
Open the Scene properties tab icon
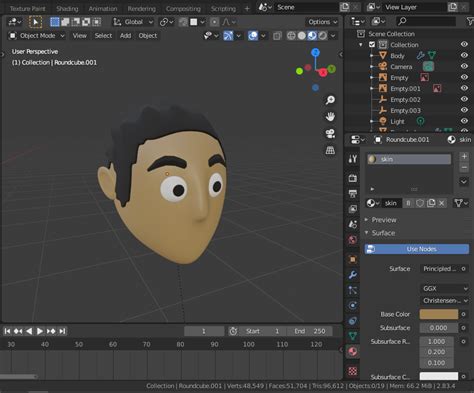point(353,224)
